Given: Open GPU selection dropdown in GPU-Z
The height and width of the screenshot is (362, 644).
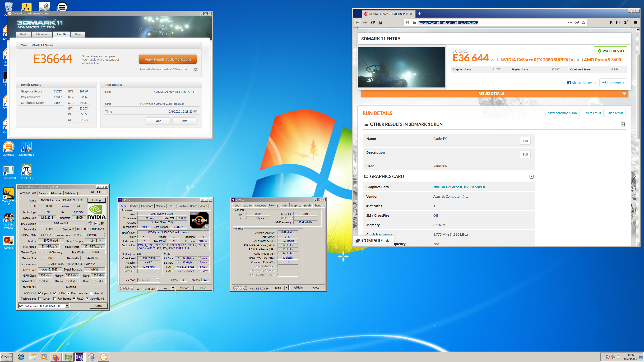Looking at the screenshot, I should [x=67, y=306].
